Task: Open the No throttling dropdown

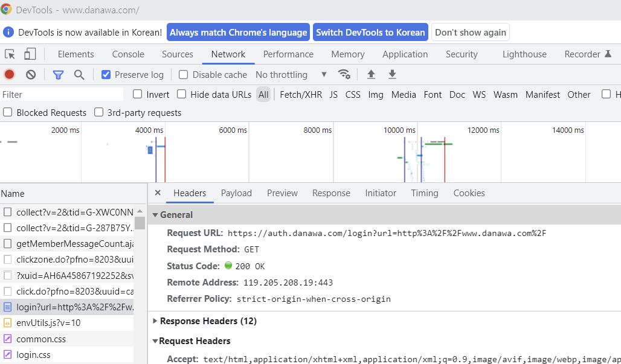Action: pyautogui.click(x=291, y=74)
